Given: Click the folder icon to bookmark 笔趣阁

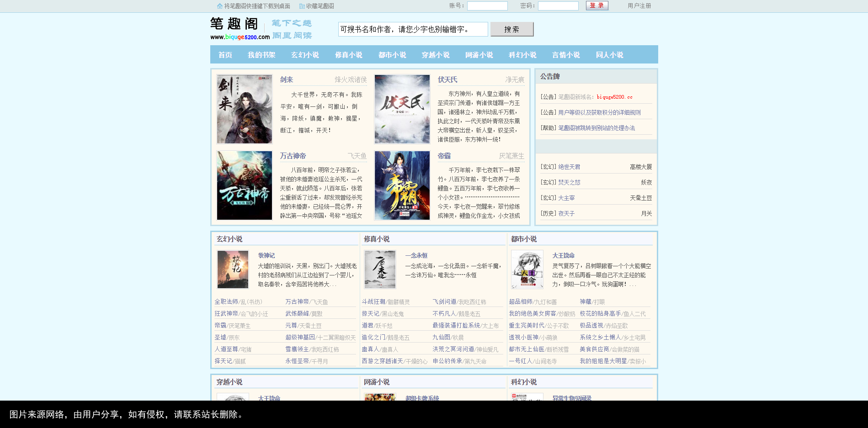Looking at the screenshot, I should click(x=302, y=6).
